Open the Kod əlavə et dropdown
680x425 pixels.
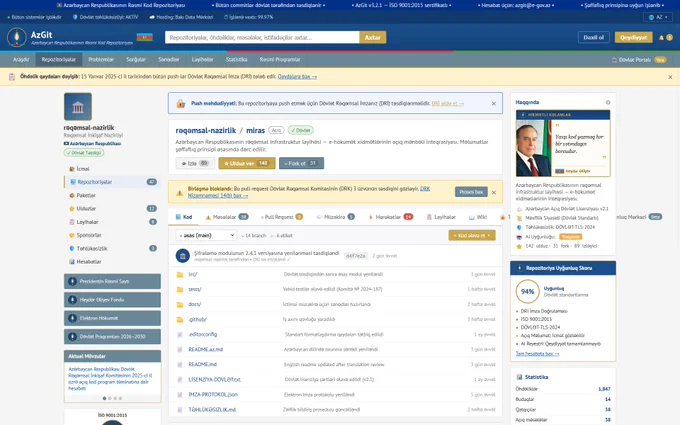[472, 235]
